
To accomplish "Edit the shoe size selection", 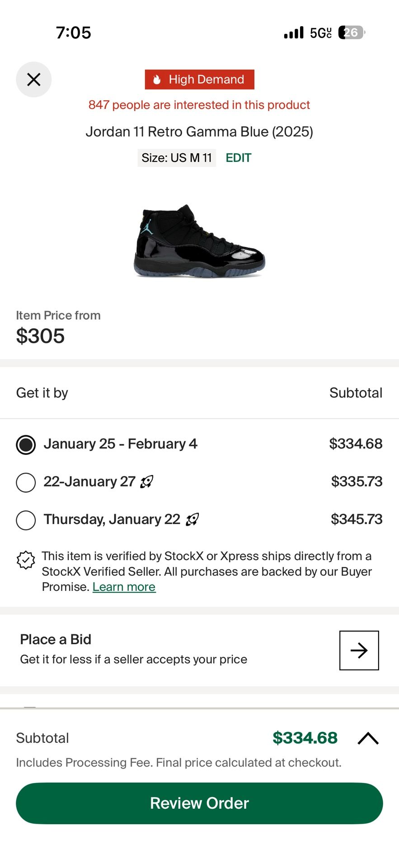I will (x=238, y=158).
